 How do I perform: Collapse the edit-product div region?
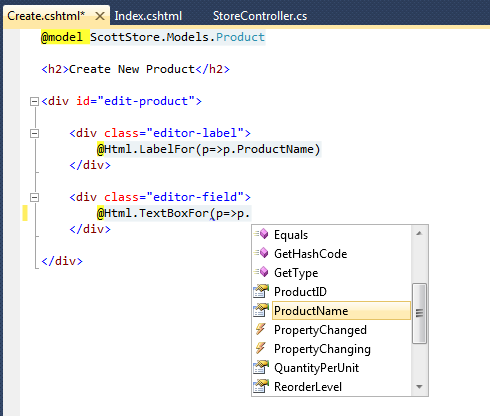pos(34,101)
